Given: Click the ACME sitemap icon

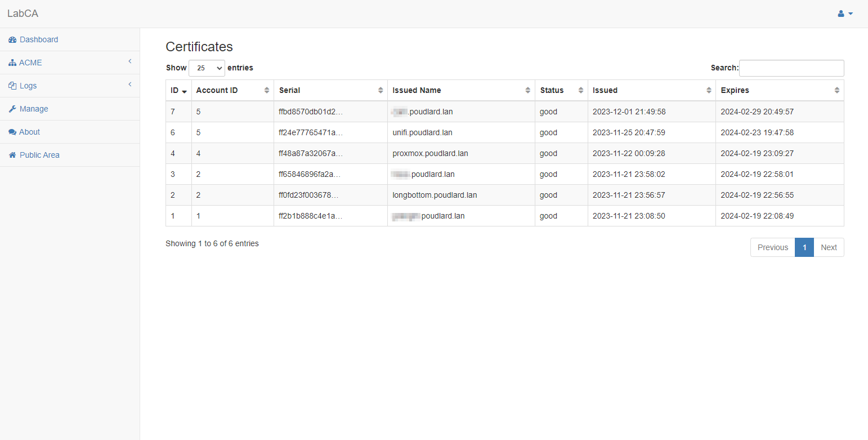Looking at the screenshot, I should (12, 63).
